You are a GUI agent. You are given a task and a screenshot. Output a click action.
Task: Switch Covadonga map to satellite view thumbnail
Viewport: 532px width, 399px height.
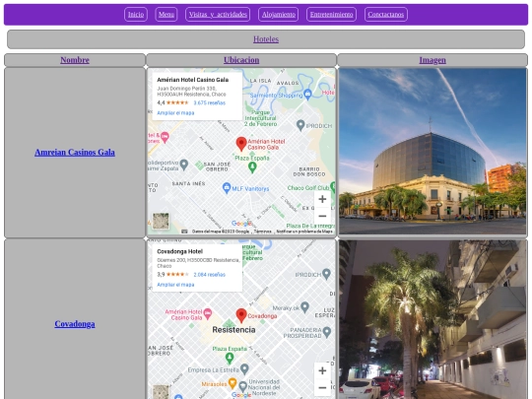point(161,392)
